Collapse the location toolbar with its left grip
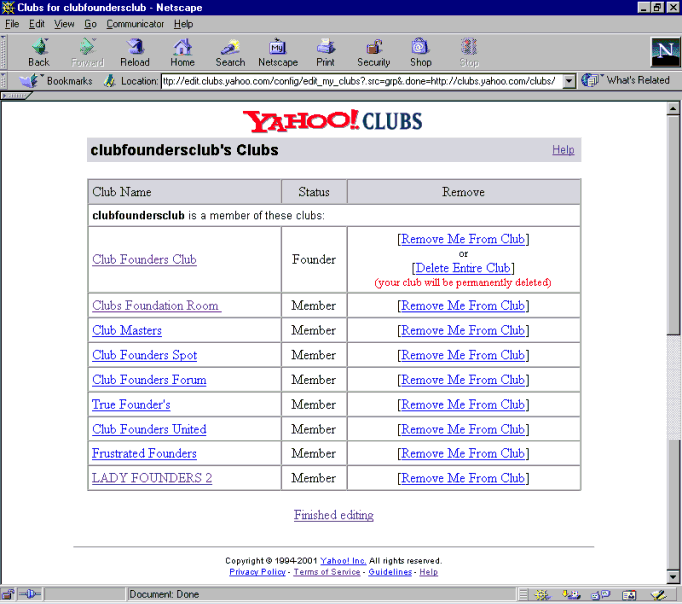 click(3, 81)
